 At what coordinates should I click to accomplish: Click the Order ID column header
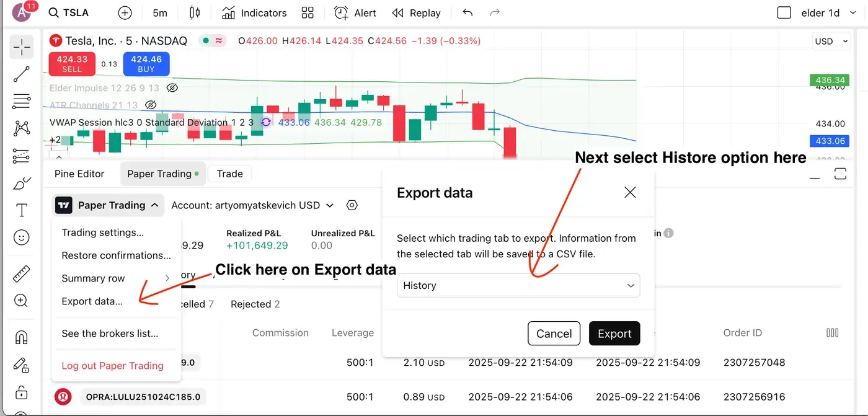pyautogui.click(x=743, y=333)
